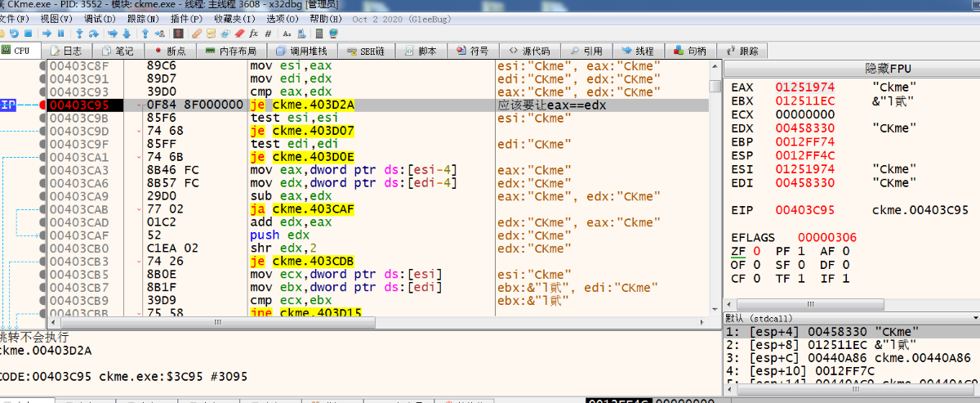980x403 pixels.
Task: Select the je ckme.403D2A instruction line
Action: [x=302, y=105]
